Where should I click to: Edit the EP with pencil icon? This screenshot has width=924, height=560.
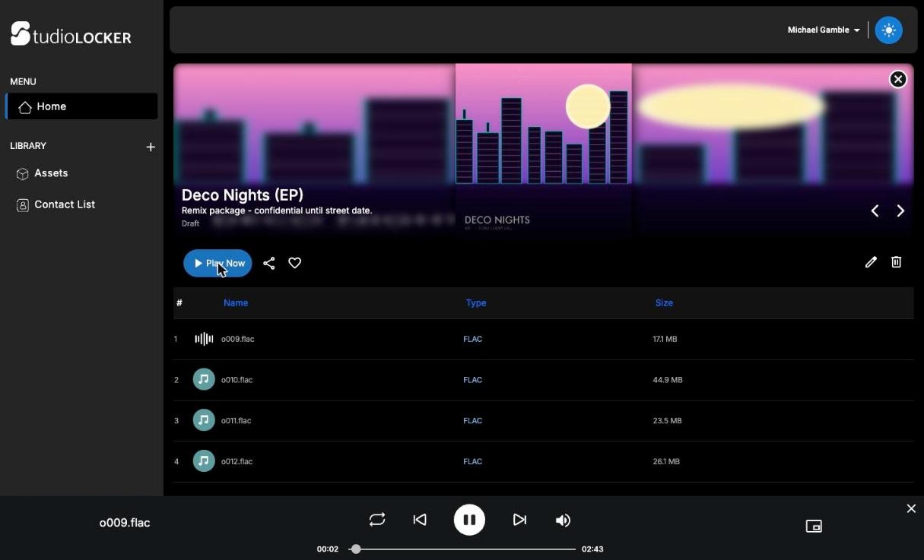pos(871,262)
